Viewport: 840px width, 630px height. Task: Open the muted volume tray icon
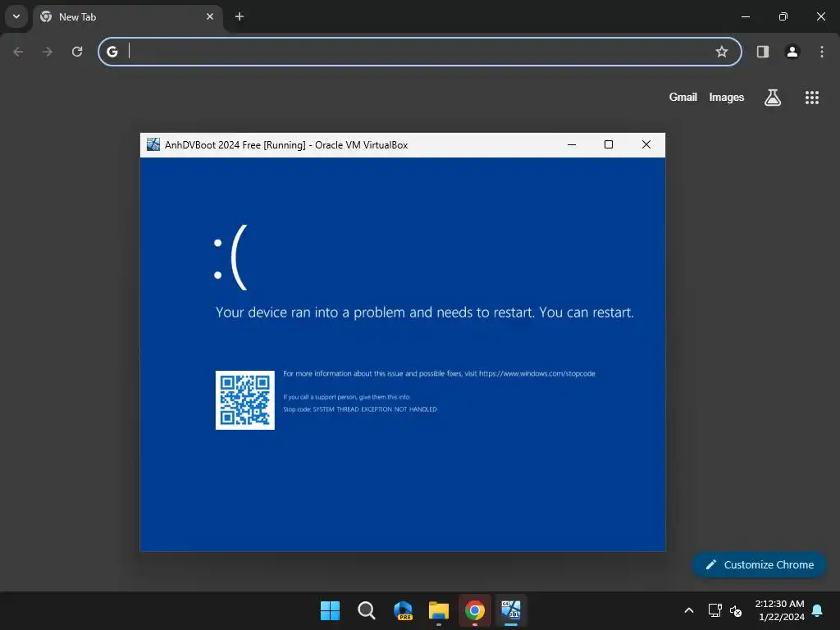(736, 610)
